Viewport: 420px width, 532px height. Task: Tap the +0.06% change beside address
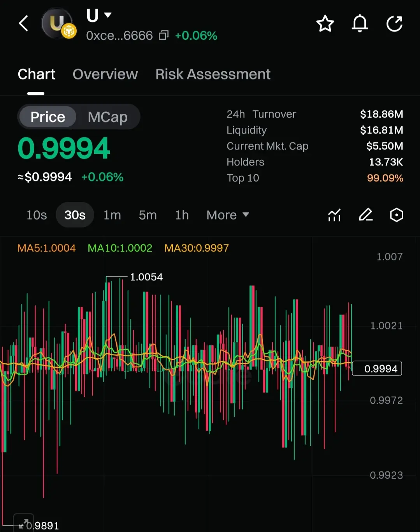point(196,35)
